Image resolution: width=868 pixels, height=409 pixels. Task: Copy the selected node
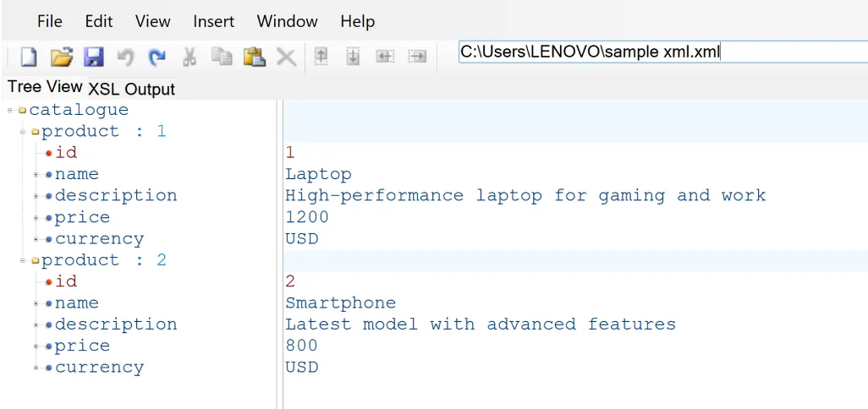(222, 57)
